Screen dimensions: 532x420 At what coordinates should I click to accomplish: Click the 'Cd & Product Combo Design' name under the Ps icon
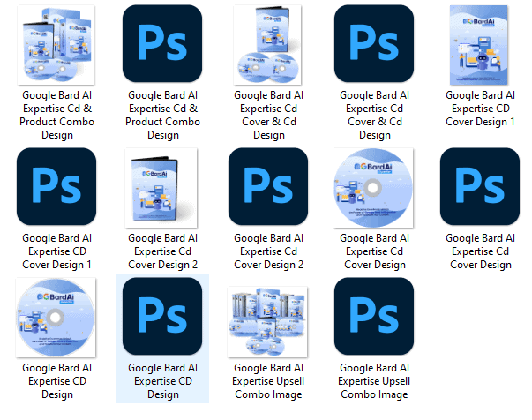click(x=163, y=115)
